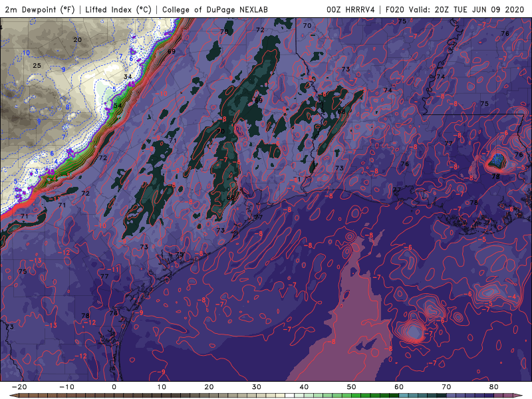Click the 40 label on color scale
532x399 pixels.
coord(304,387)
